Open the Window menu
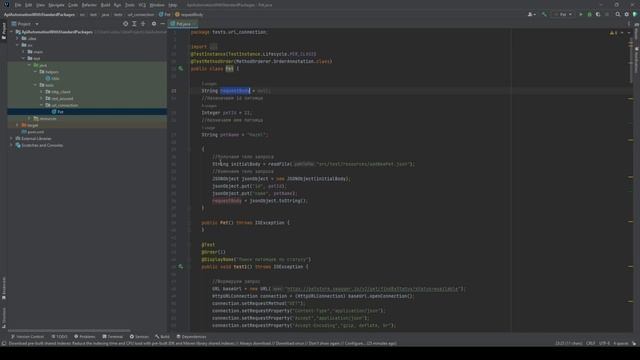 tap(157, 5)
